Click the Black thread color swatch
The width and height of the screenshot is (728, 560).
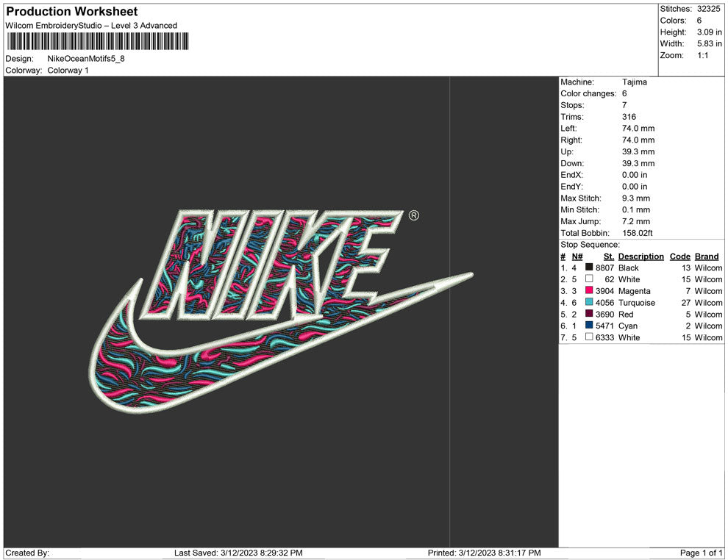coord(589,267)
